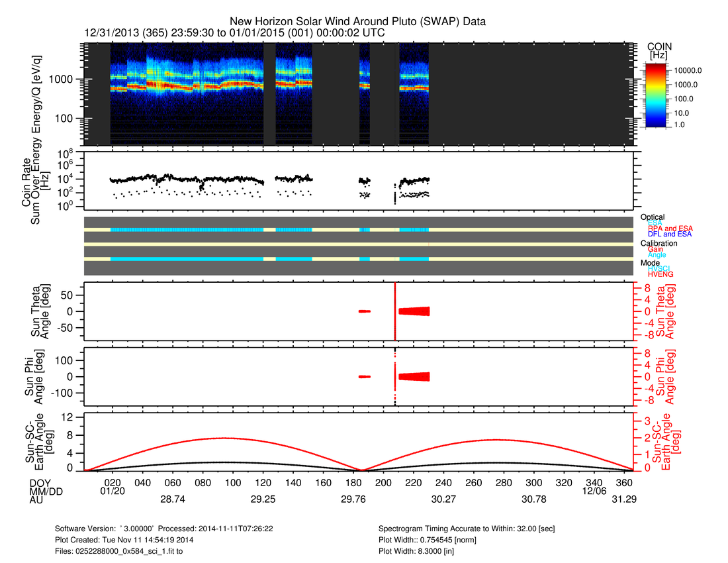Click the DOY 200 tick label
Image resolution: width=728 pixels, height=563 pixels.
(384, 483)
